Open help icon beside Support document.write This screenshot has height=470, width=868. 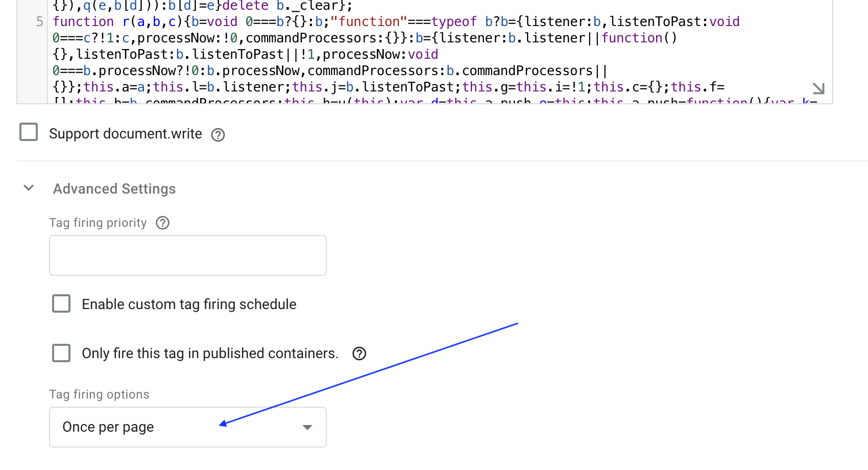pos(218,135)
